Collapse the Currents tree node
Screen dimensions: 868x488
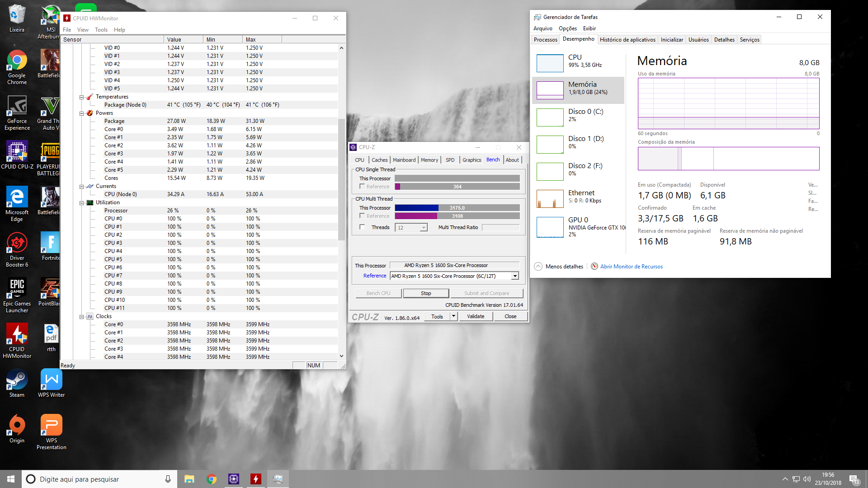click(x=82, y=187)
